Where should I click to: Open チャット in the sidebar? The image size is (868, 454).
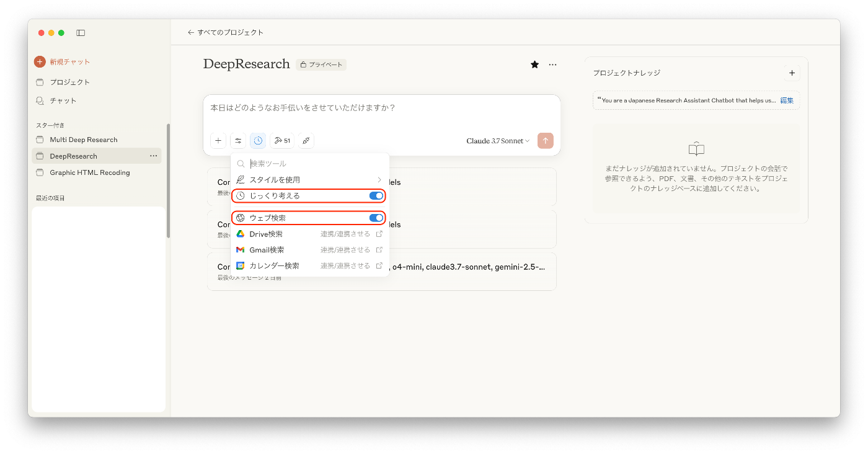point(63,100)
